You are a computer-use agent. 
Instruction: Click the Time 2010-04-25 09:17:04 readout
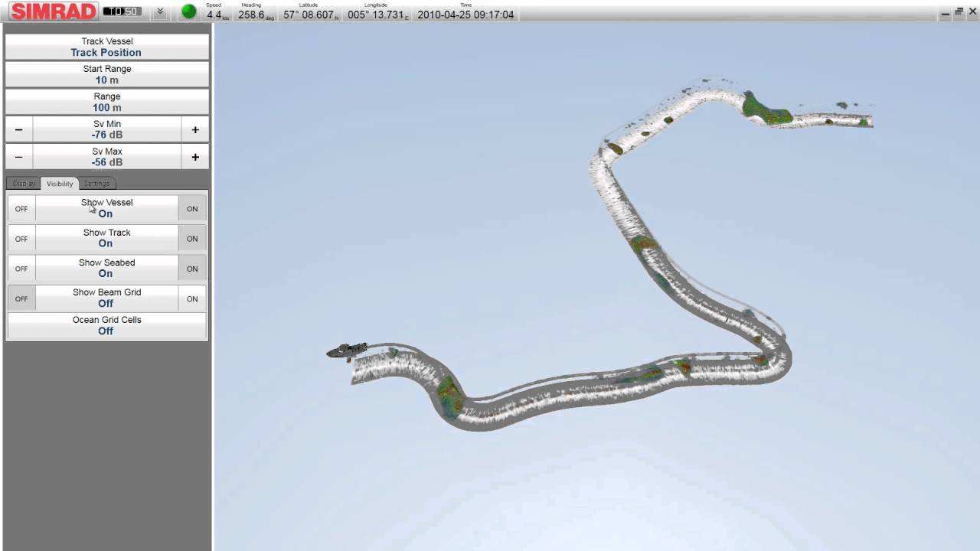[x=465, y=11]
